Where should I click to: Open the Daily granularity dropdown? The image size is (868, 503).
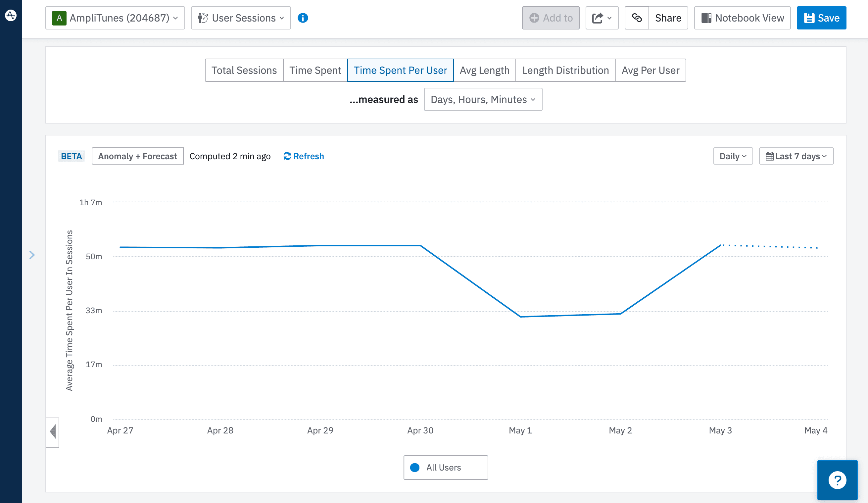pyautogui.click(x=733, y=156)
